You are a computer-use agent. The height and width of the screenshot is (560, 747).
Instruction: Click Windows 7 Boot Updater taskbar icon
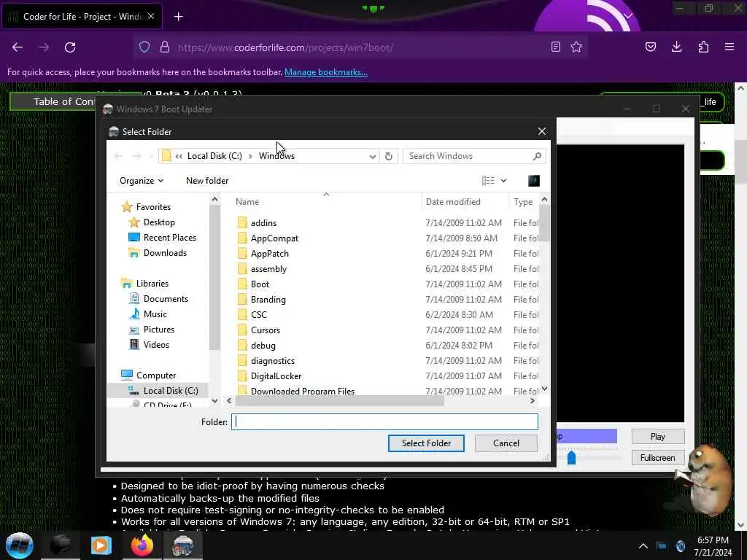pos(183,545)
